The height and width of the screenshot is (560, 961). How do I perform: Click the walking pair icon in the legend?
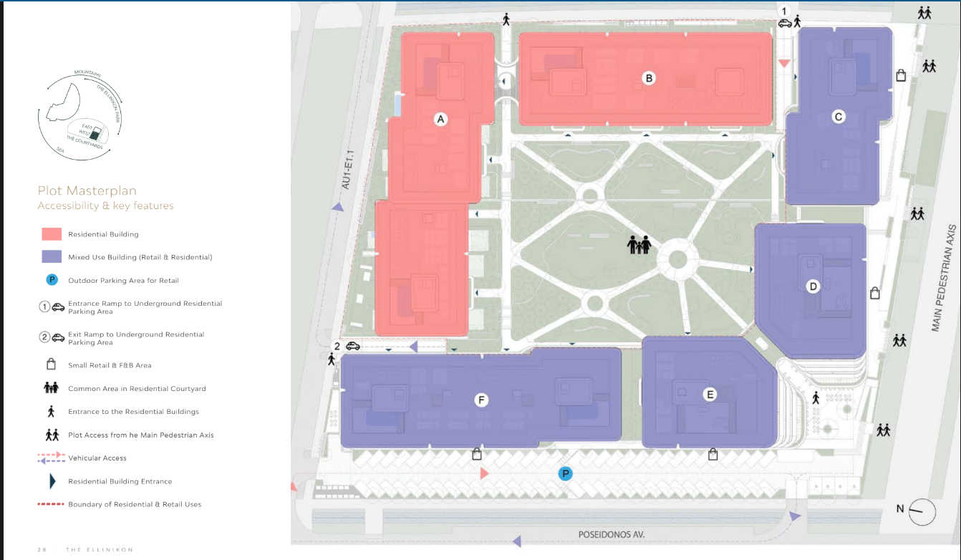pyautogui.click(x=52, y=435)
